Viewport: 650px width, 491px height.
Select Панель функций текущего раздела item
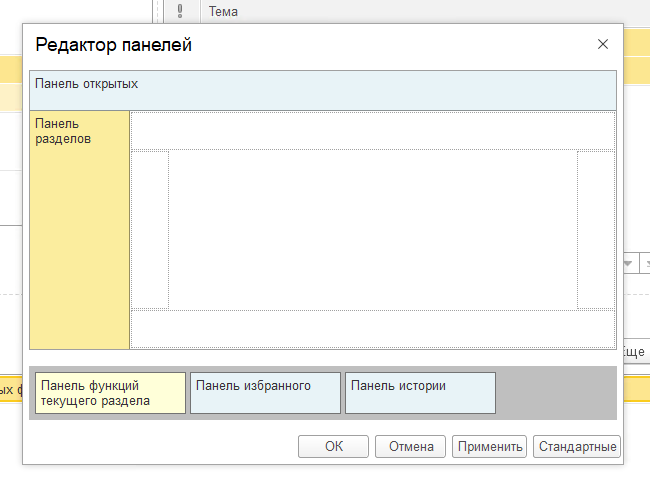coord(110,393)
